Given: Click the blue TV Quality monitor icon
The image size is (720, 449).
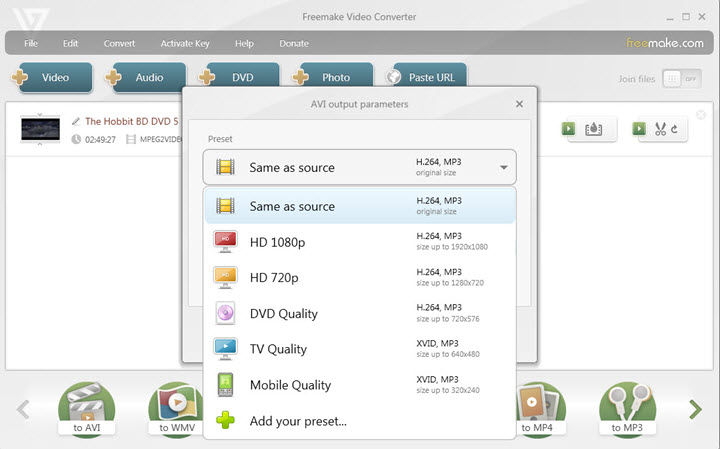Looking at the screenshot, I should tap(225, 349).
